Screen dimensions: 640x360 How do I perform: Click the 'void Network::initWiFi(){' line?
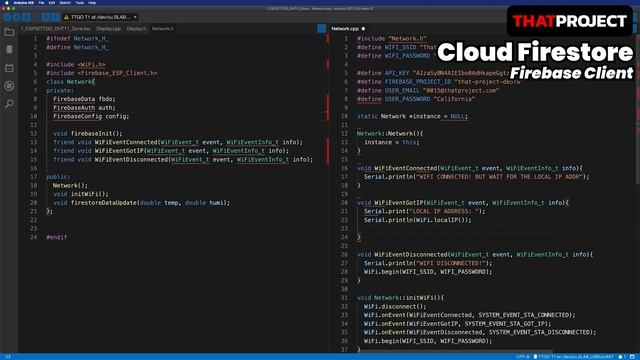pos(400,298)
